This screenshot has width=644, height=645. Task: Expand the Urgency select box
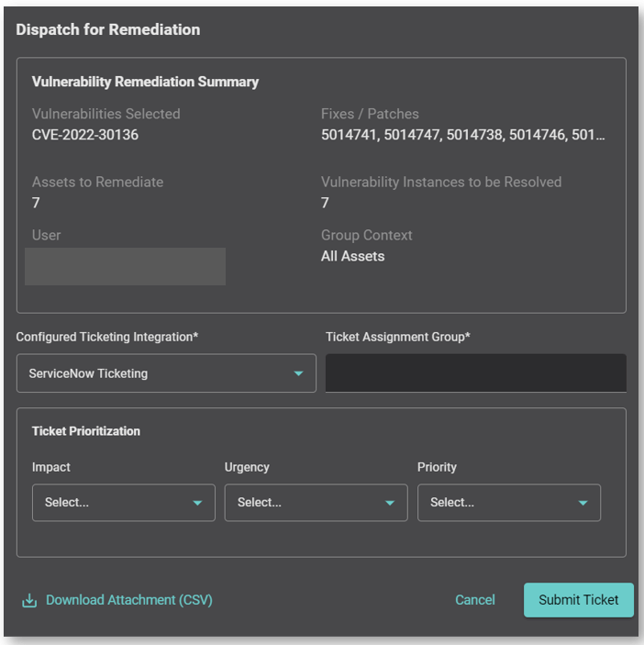click(x=316, y=503)
